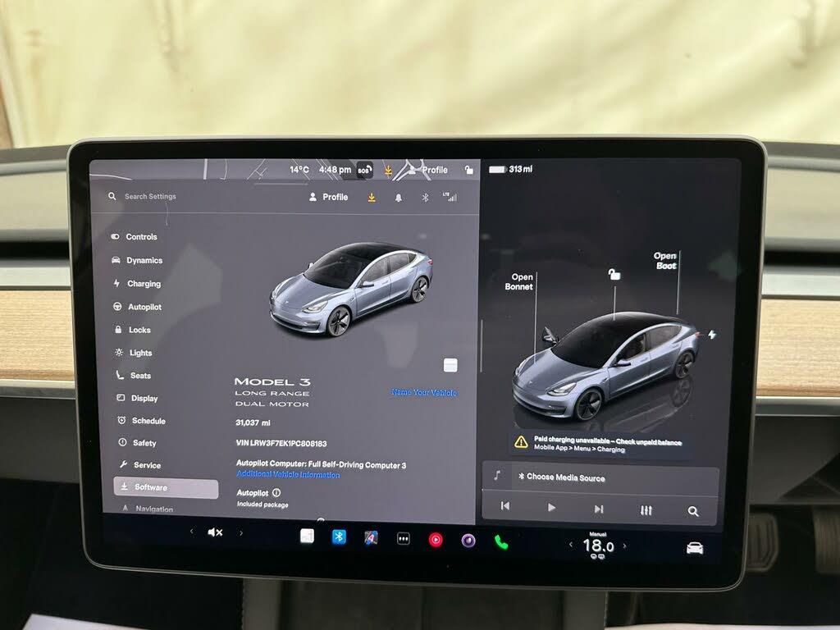Tap the LTE signal strength icon

tap(450, 197)
